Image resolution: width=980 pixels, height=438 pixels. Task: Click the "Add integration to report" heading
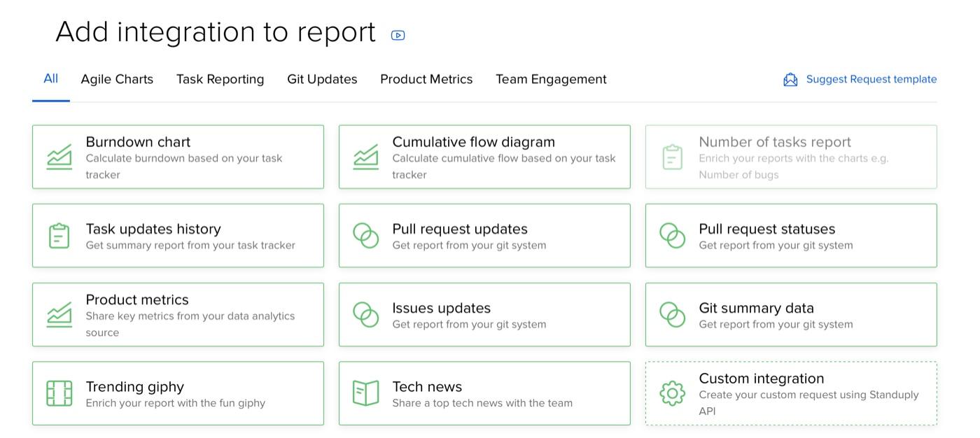(x=216, y=32)
